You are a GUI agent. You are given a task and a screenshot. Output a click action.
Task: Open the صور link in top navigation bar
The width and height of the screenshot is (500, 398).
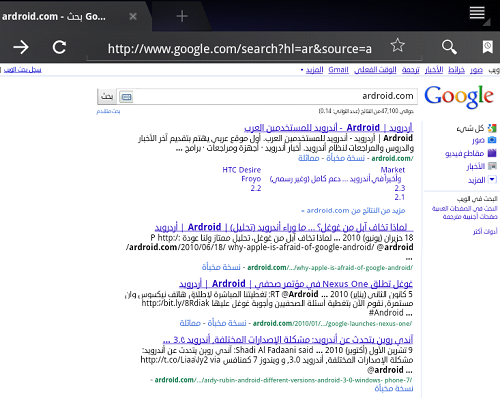(476, 70)
